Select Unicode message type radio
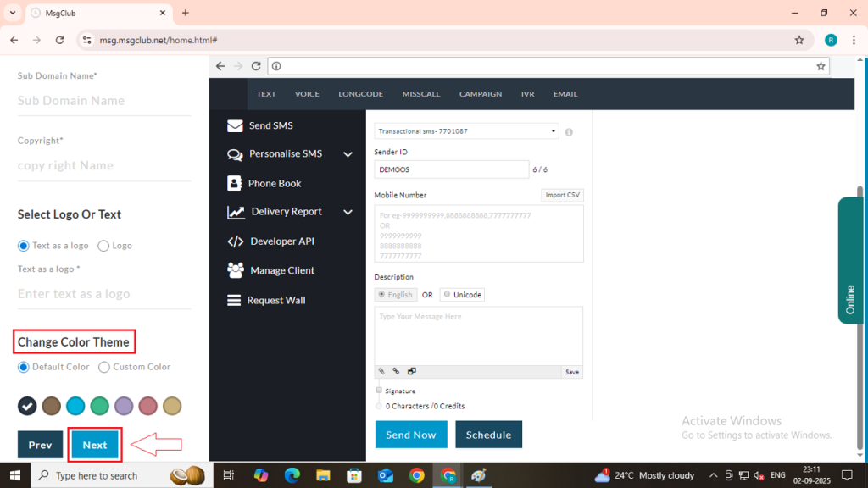This screenshot has width=868, height=488. (x=447, y=294)
